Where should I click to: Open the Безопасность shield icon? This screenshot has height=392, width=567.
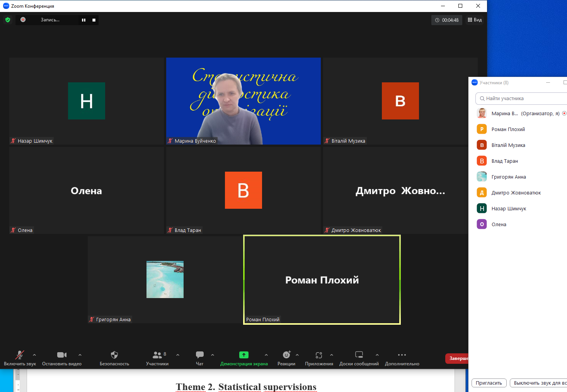coord(114,355)
